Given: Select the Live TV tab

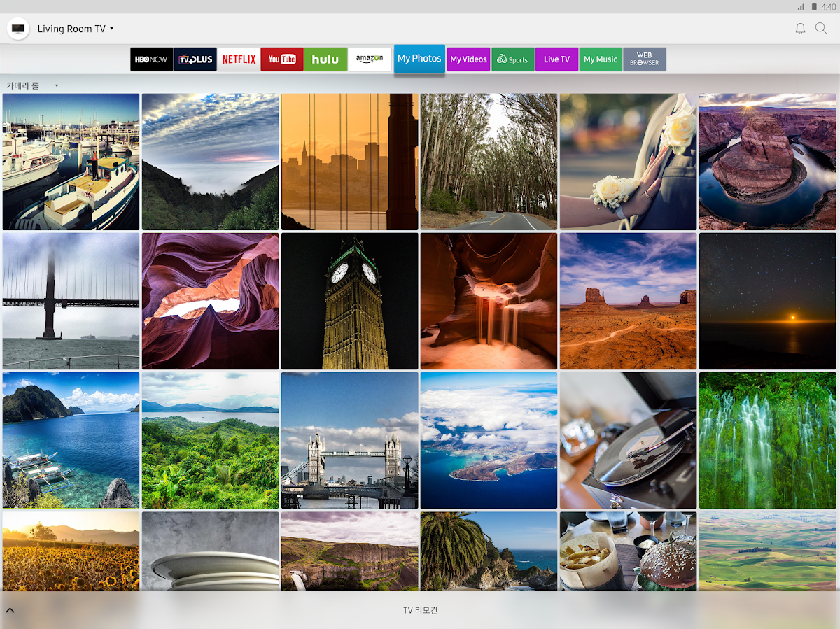Looking at the screenshot, I should click(x=556, y=59).
